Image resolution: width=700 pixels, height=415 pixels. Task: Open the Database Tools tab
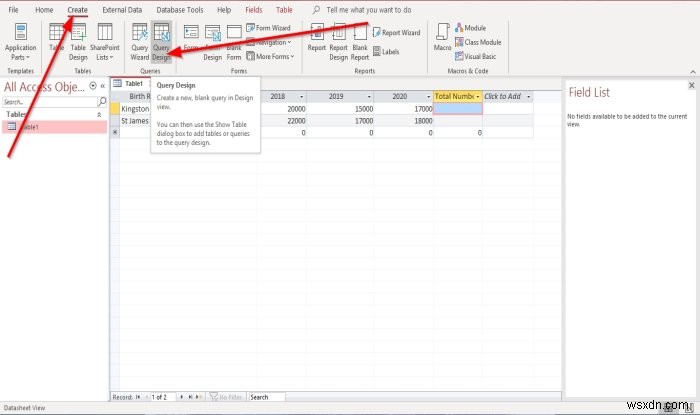click(180, 9)
